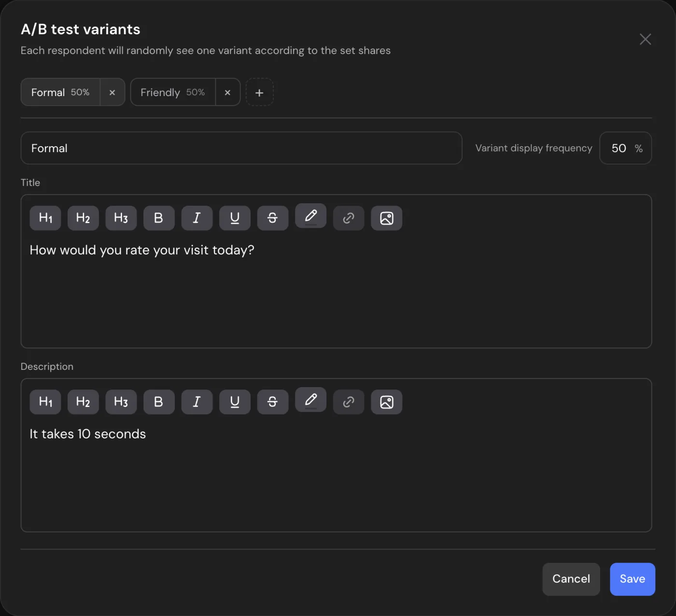Insert a link in the Title editor
Screen dimensions: 676x616
[x=349, y=218]
